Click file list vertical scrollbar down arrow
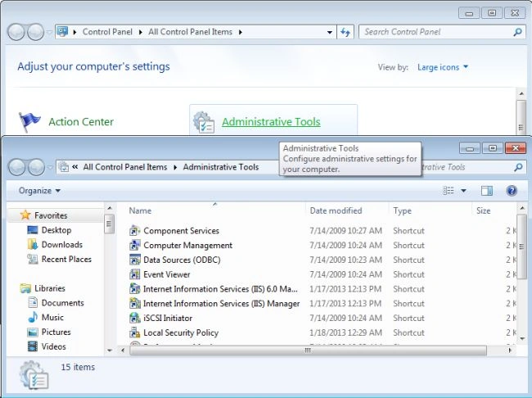The width and height of the screenshot is (532, 398). tap(522, 338)
